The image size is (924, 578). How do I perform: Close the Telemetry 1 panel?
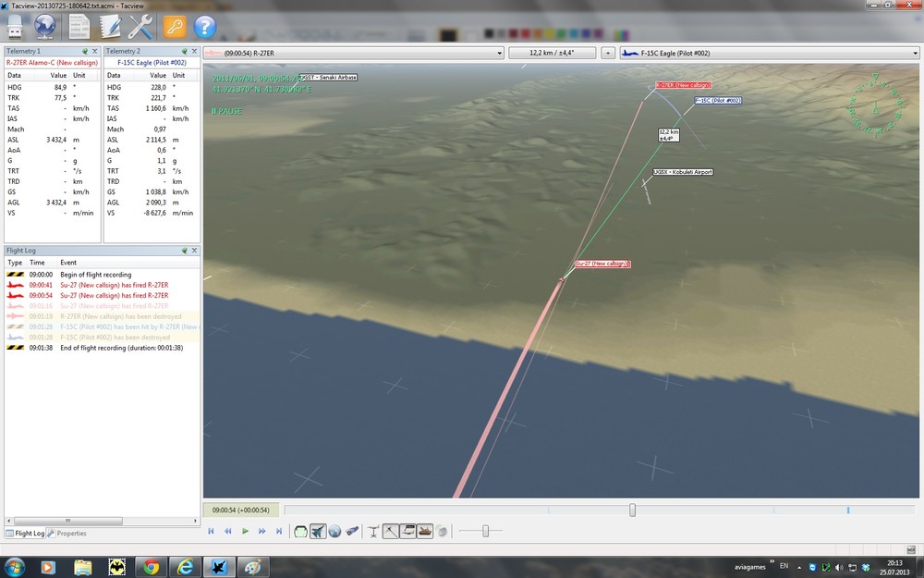point(94,51)
